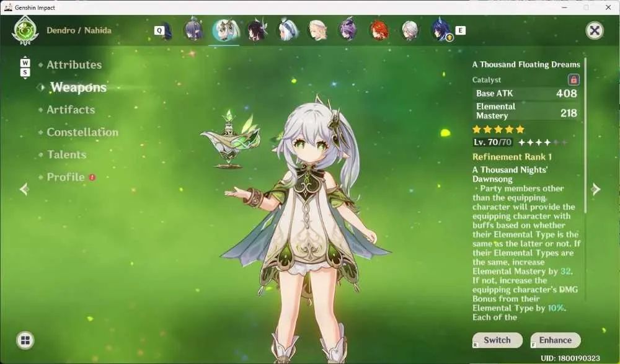Choose the dark-haired portrait with white feather ornament

point(257,30)
